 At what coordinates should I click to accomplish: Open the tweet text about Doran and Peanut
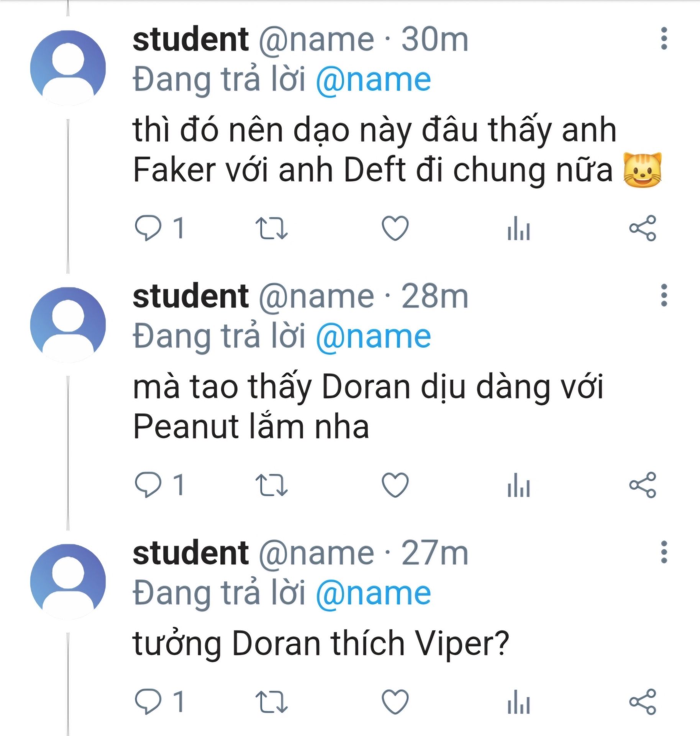coord(368,406)
